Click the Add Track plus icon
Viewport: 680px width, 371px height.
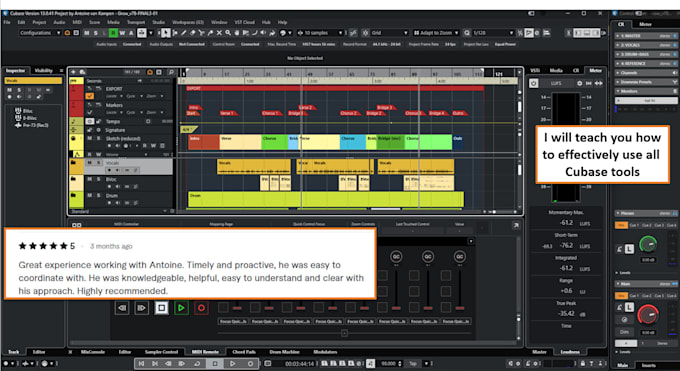pos(73,72)
